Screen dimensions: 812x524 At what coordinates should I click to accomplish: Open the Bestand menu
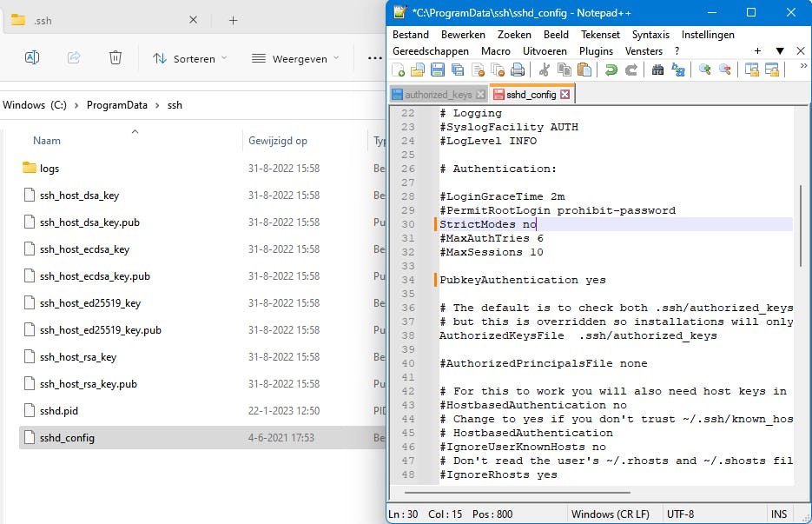(411, 35)
